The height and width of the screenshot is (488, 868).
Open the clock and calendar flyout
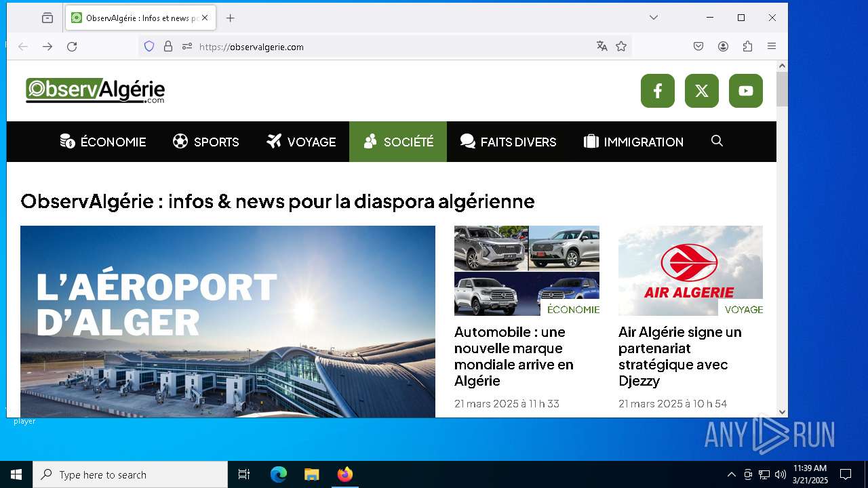pos(810,474)
